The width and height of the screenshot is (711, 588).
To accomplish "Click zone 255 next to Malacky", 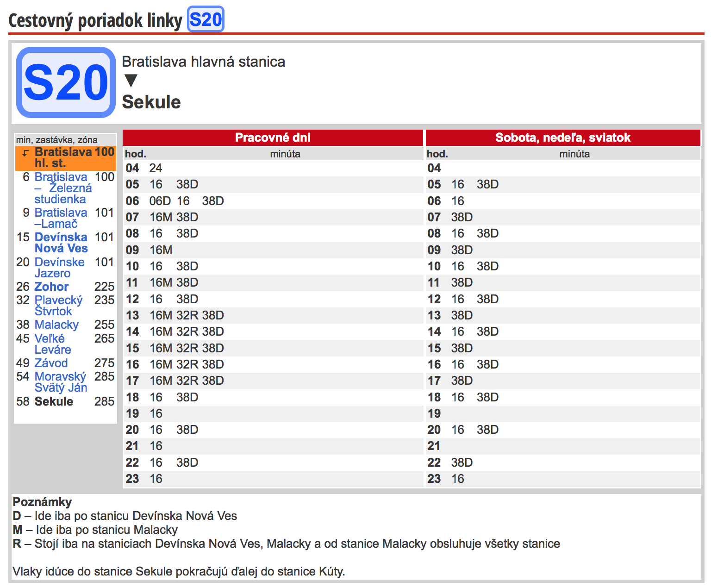I will [104, 325].
